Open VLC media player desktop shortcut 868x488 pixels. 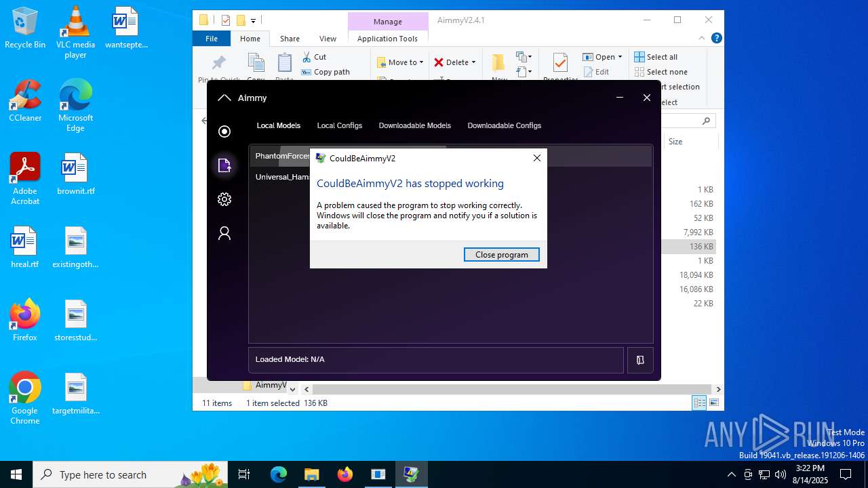click(75, 33)
